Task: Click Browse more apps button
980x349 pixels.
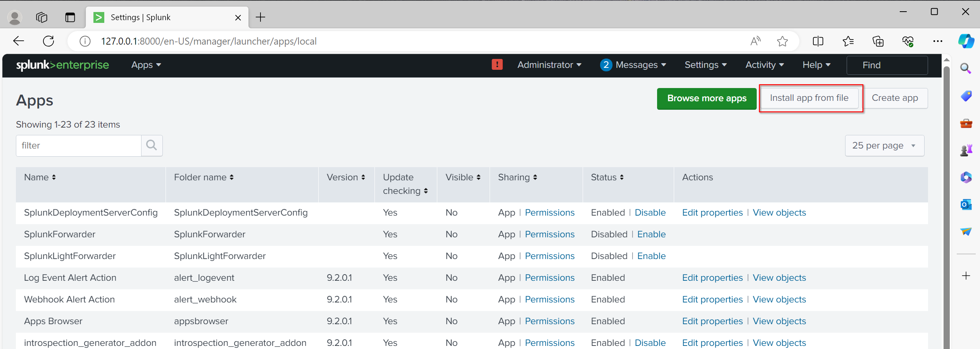Action: coord(707,98)
